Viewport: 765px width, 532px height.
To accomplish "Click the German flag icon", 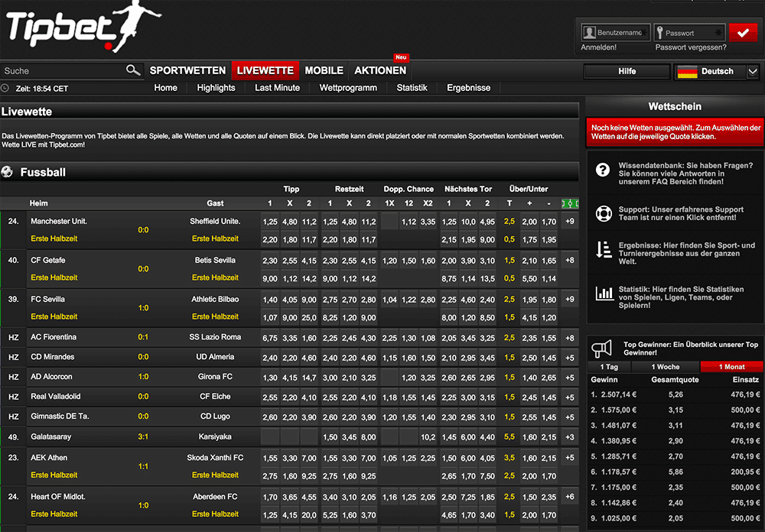I will 687,72.
